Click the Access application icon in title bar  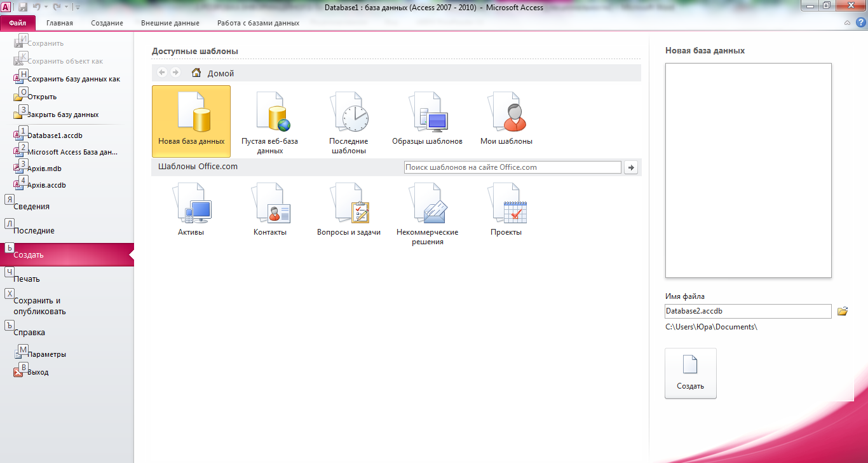[6, 7]
